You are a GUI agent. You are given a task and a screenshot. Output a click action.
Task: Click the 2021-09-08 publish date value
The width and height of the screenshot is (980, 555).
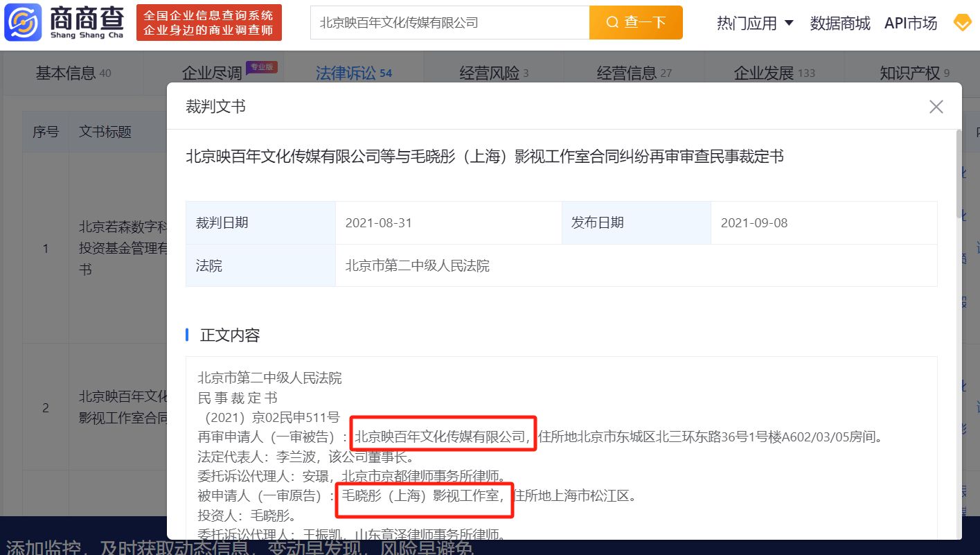pyautogui.click(x=754, y=222)
